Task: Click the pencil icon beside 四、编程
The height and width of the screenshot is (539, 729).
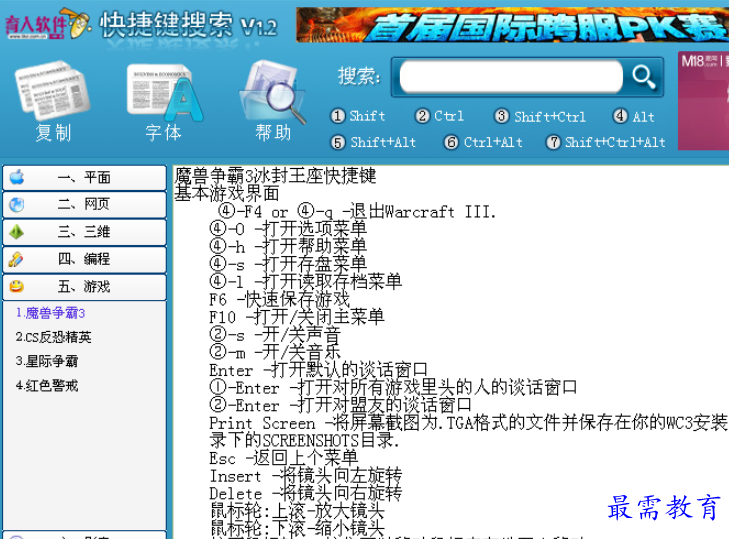Action: click(x=17, y=259)
